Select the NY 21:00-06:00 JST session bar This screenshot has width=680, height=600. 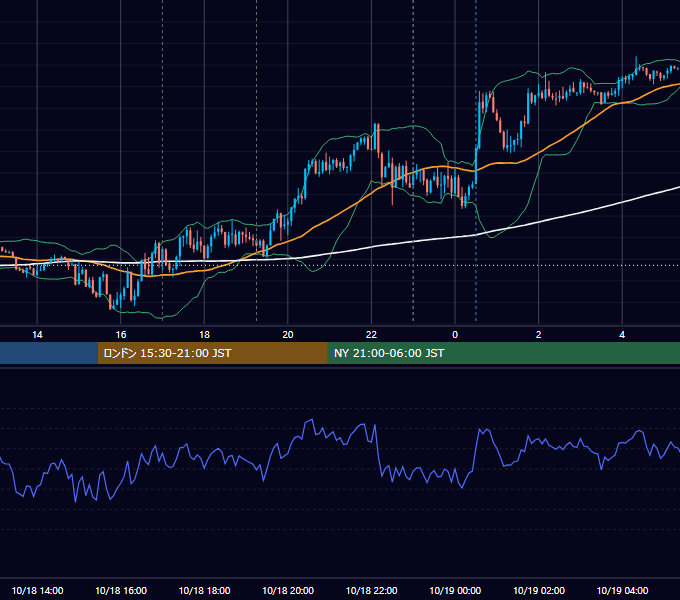(503, 353)
